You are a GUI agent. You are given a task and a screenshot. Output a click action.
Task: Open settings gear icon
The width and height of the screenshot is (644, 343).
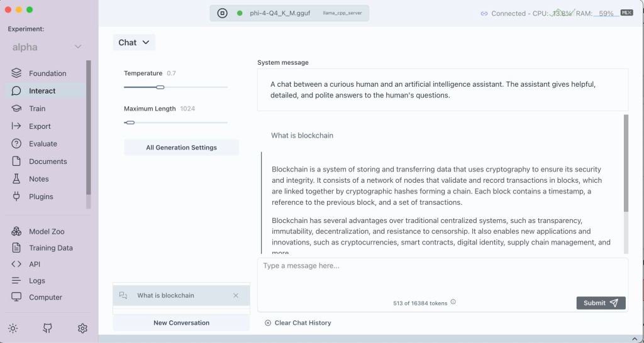82,328
